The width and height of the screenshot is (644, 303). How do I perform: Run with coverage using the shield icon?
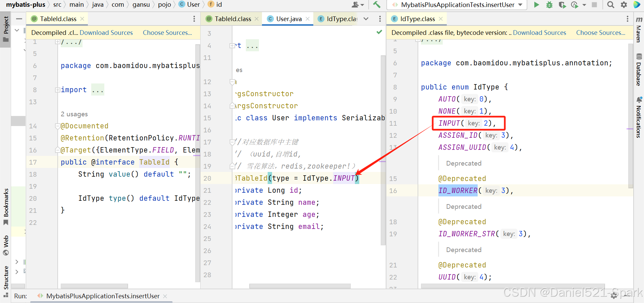562,5
